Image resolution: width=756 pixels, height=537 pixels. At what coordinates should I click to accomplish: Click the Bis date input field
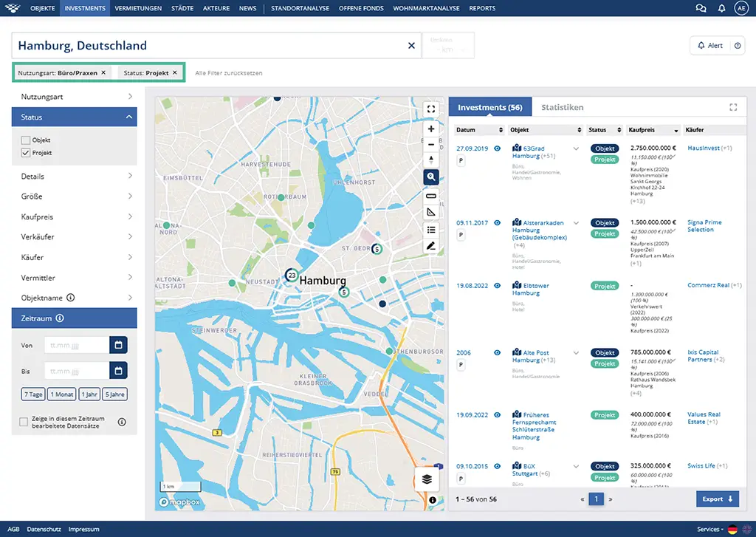click(x=77, y=371)
